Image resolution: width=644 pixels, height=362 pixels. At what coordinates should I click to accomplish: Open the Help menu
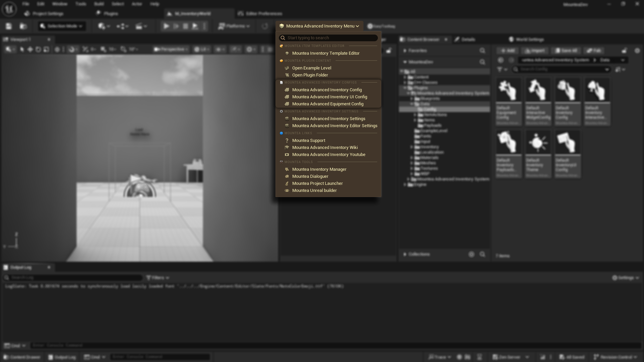pos(155,4)
